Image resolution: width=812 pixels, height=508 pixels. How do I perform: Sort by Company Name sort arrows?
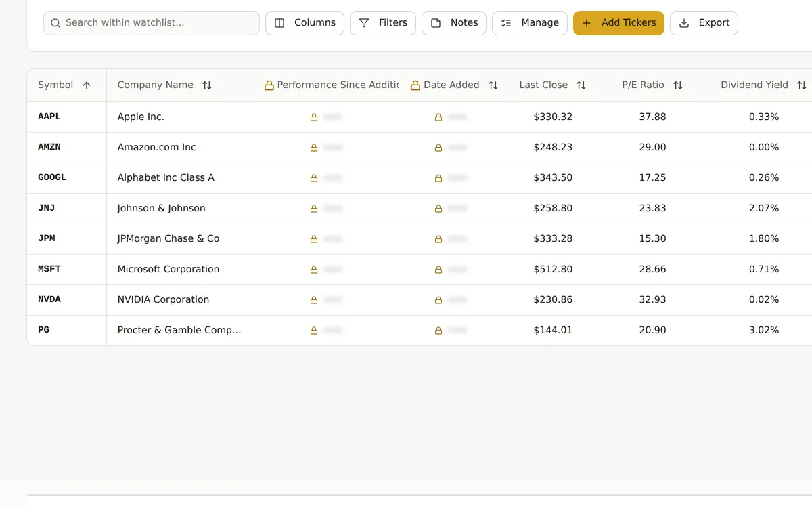(207, 85)
